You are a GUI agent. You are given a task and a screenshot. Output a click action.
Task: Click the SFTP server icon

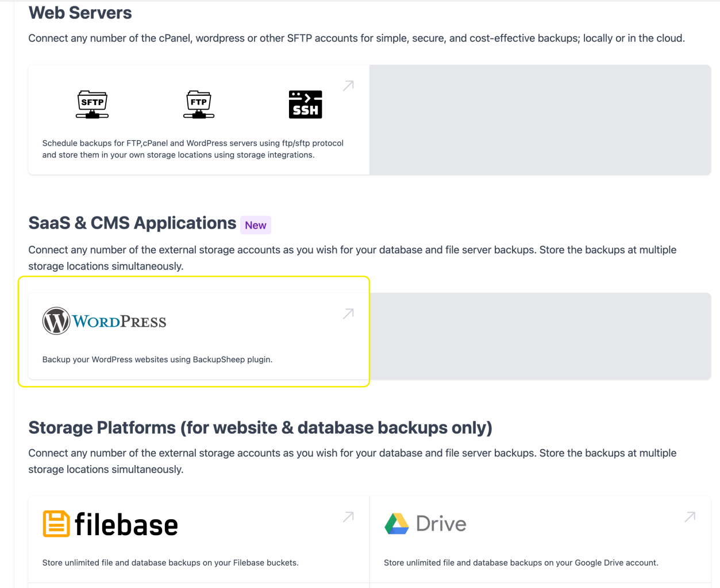[x=93, y=105]
